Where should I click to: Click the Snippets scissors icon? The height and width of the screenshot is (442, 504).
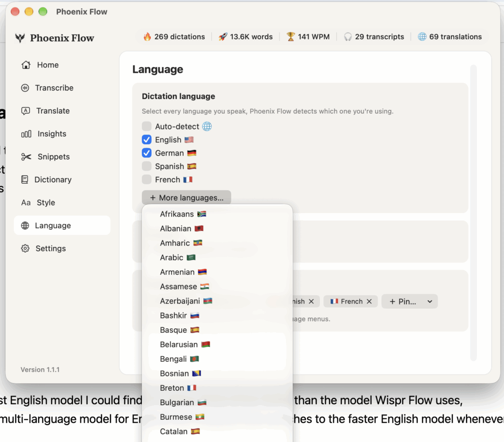pos(26,157)
